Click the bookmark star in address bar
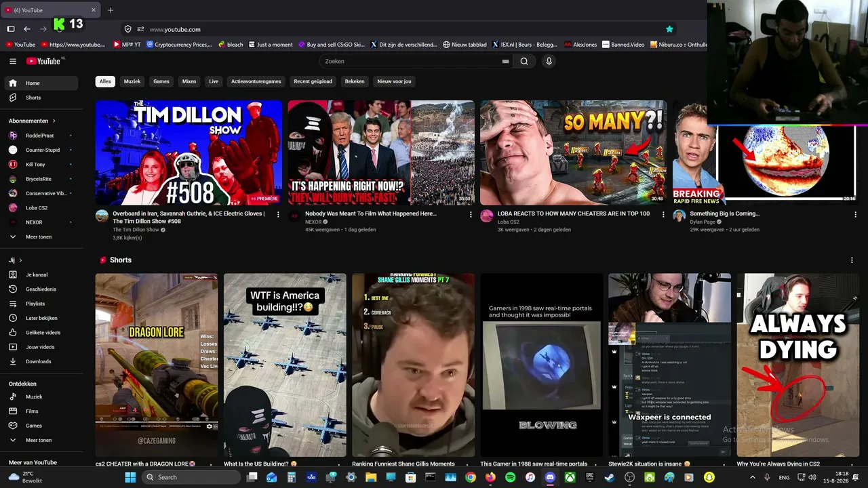Screen dimensions: 868x488 click(x=669, y=29)
